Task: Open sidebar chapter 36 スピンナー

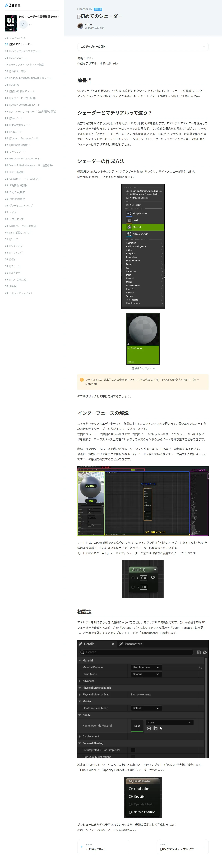Action: pos(14,273)
